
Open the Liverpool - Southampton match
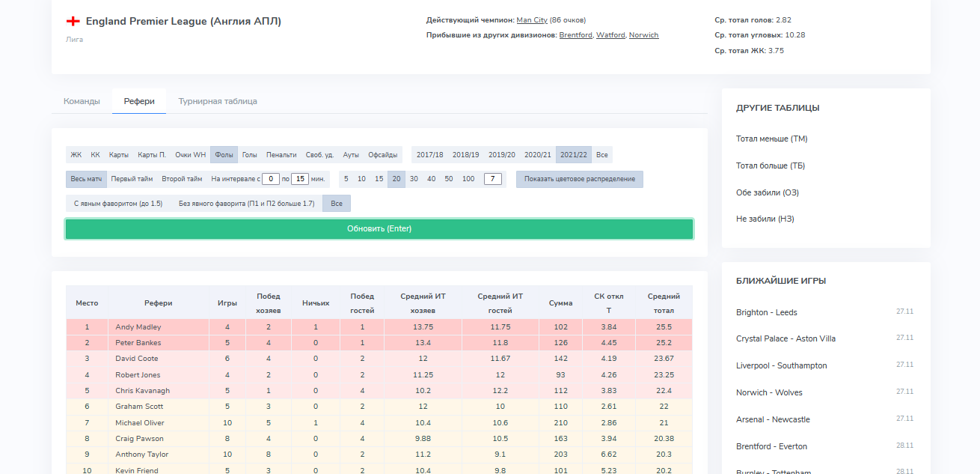coord(781,365)
